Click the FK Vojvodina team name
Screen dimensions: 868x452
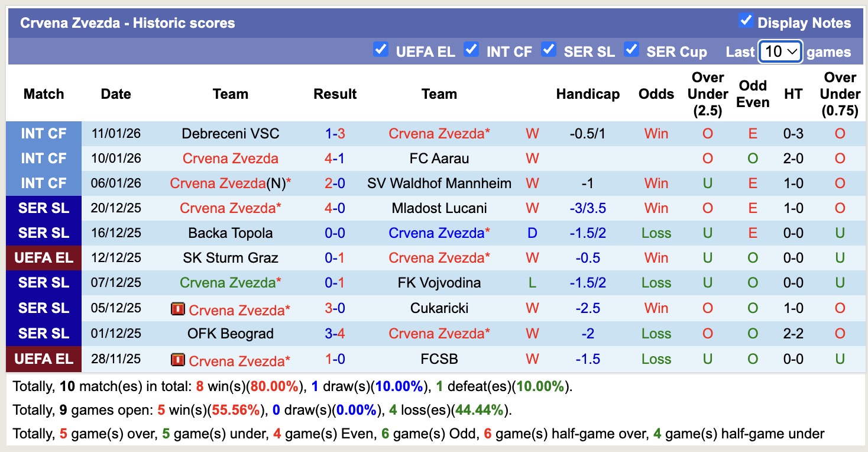click(439, 282)
